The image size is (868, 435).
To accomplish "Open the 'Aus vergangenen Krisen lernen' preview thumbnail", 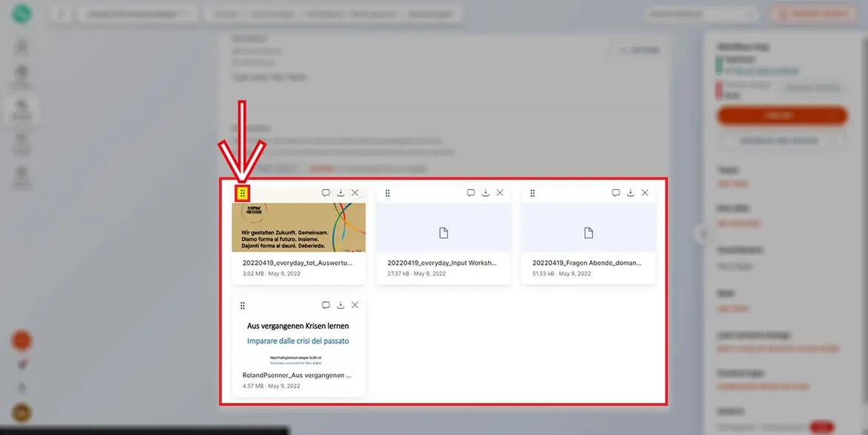I will click(x=298, y=340).
